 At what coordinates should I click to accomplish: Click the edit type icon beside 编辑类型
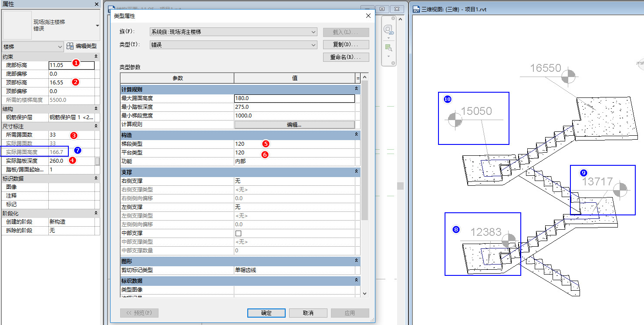click(70, 46)
